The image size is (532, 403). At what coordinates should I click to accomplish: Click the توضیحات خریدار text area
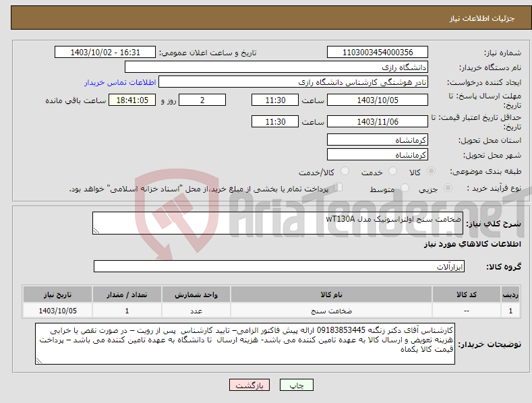point(245,344)
